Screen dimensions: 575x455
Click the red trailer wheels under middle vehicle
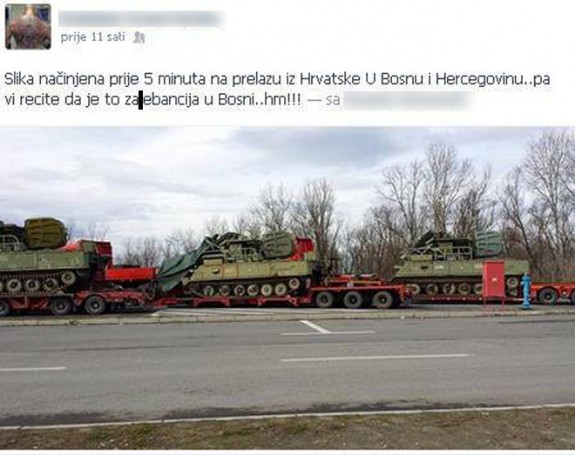pos(353,299)
